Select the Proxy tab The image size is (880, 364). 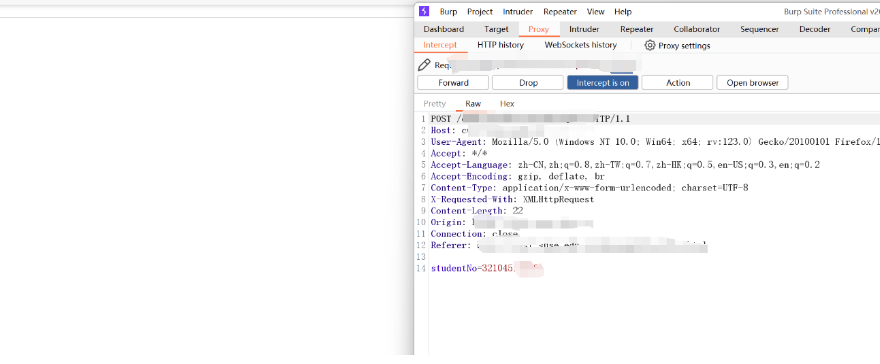(539, 29)
